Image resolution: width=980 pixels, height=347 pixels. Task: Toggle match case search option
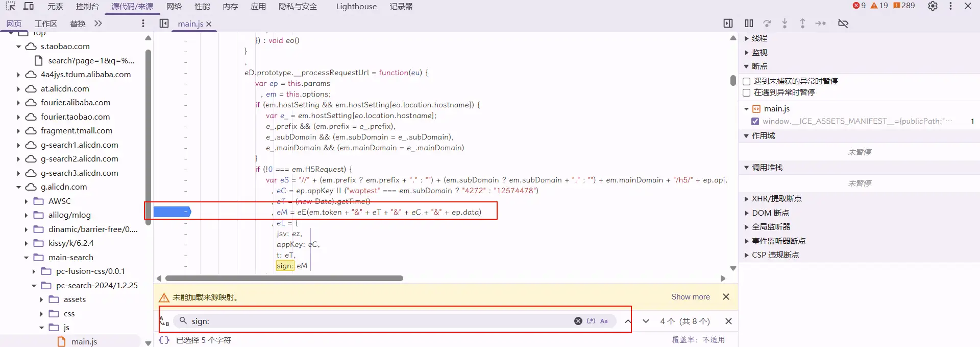tap(604, 321)
